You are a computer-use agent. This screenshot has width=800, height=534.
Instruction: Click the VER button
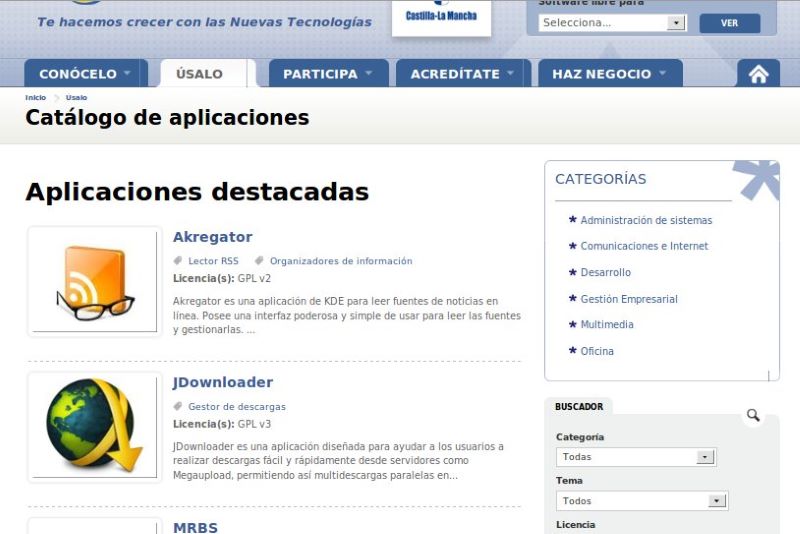tap(730, 23)
